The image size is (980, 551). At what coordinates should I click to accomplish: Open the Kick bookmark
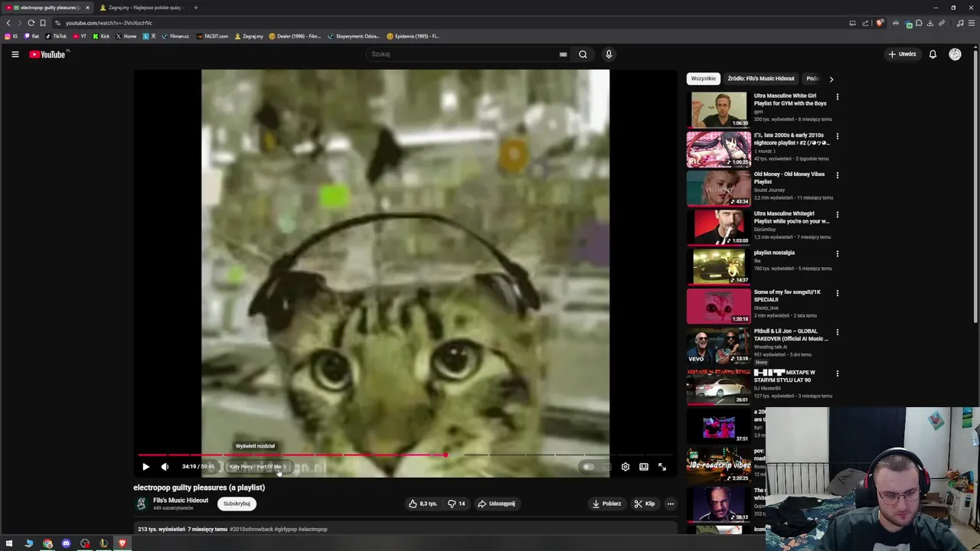(101, 36)
